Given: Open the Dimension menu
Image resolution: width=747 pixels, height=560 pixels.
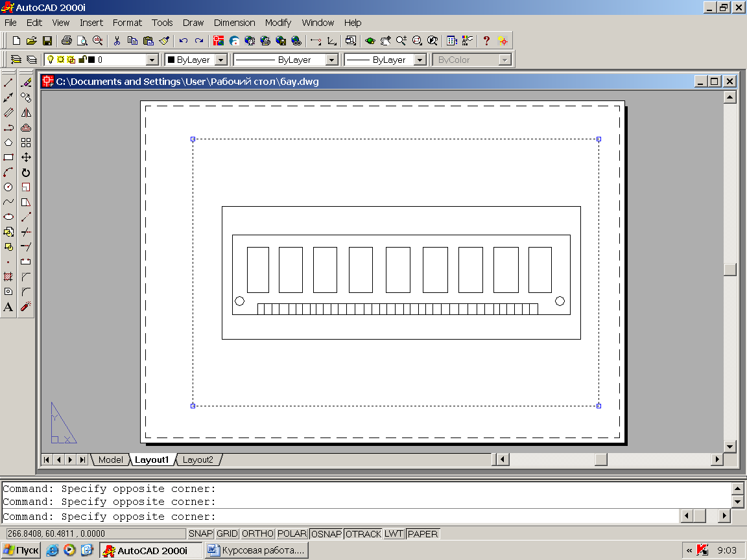Looking at the screenshot, I should coord(234,23).
